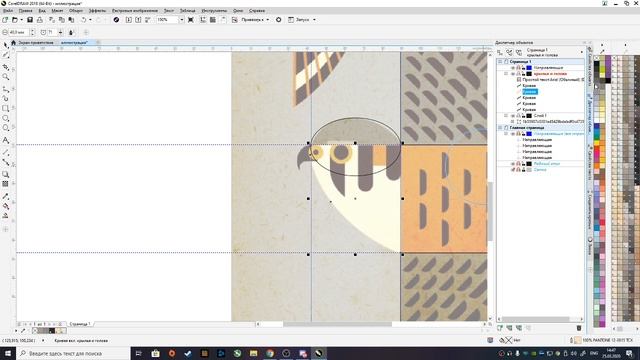Select the Zoom tool in the toolbox
Viewport: 640px width, 360px height.
pyautogui.click(x=5, y=77)
